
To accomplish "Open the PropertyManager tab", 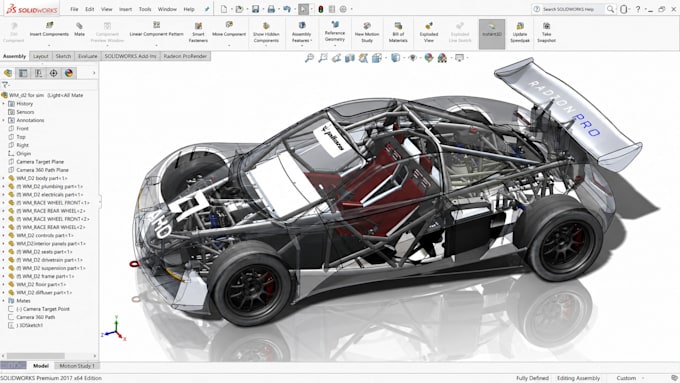I will click(23, 73).
